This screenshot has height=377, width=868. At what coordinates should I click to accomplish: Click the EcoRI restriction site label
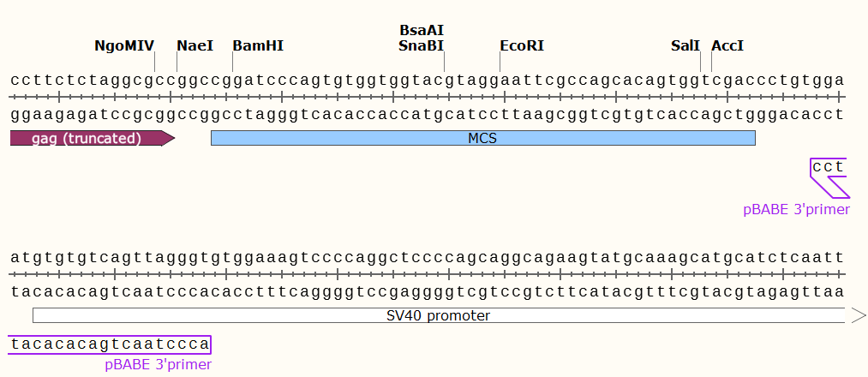pyautogui.click(x=522, y=45)
